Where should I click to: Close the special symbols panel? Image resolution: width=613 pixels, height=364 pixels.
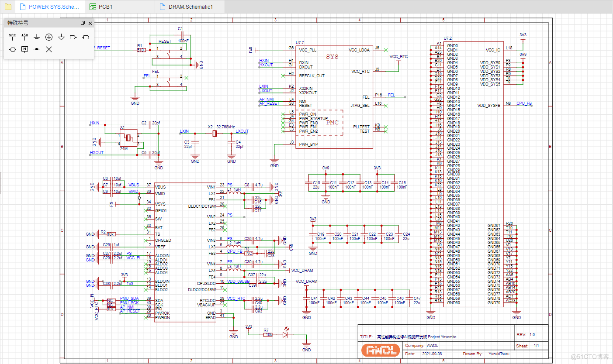pos(90,23)
